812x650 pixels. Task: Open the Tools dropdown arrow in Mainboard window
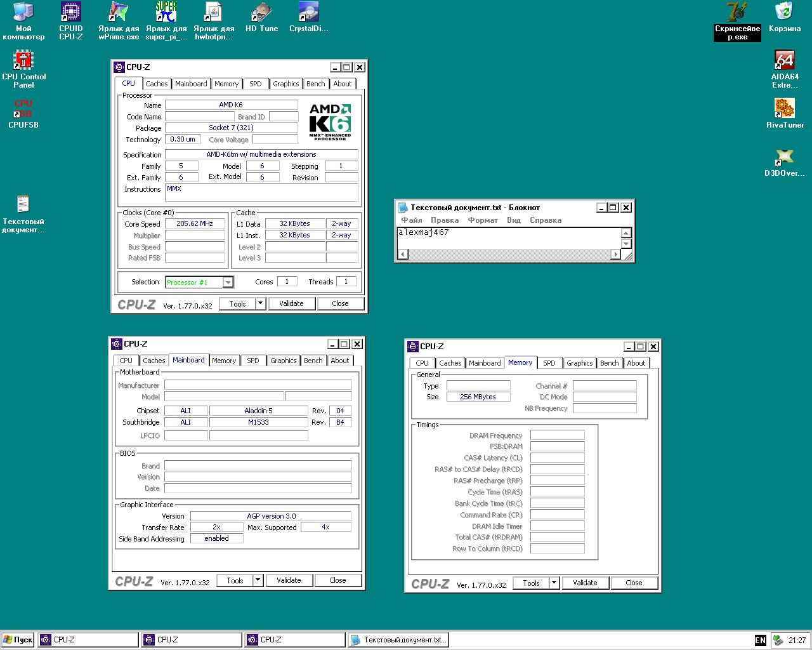coord(258,580)
